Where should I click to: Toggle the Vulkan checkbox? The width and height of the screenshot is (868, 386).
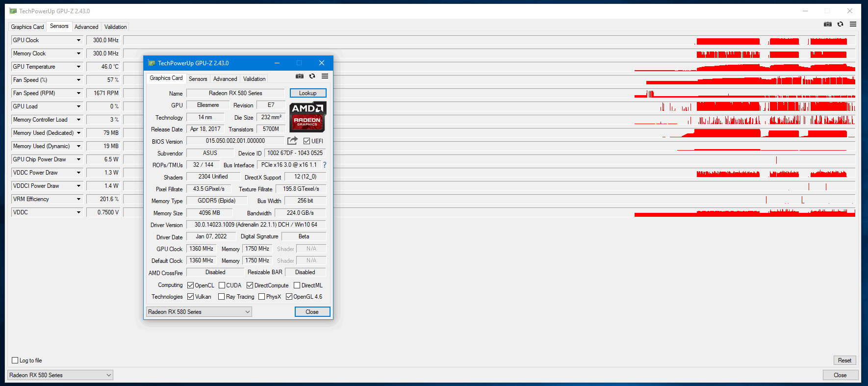(190, 297)
